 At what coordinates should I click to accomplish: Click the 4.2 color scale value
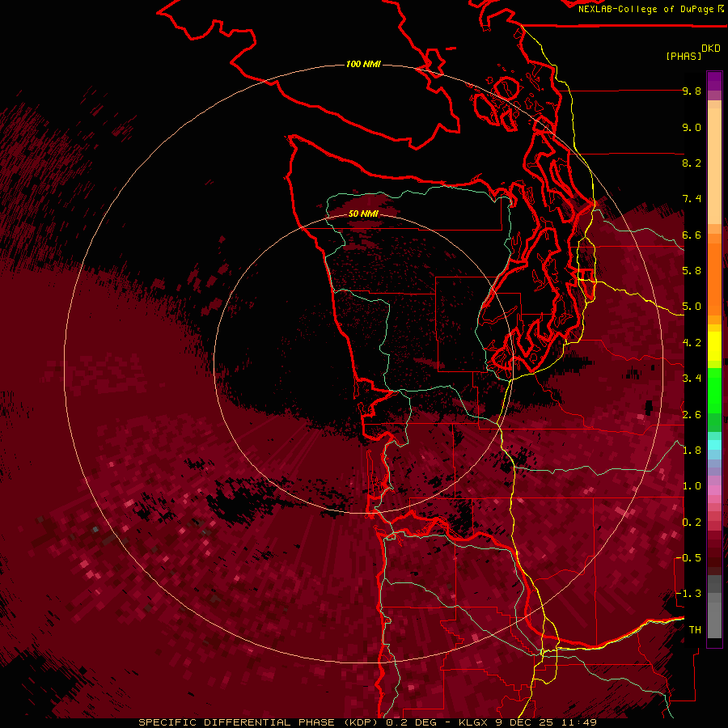(692, 343)
